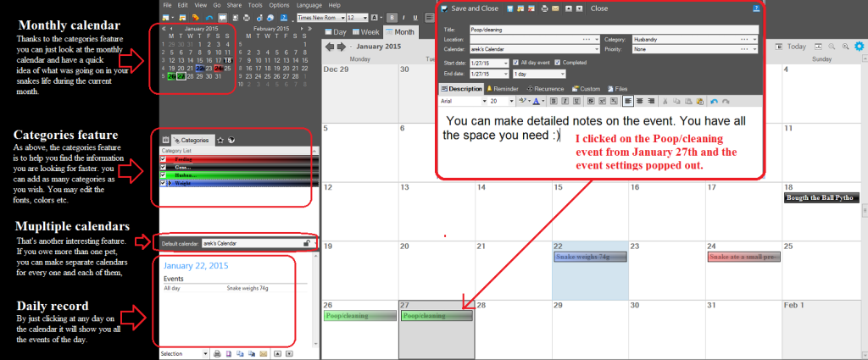Screen dimensions: 868x360
Task: Click the tag categories icon in main toolbar
Action: click(196, 18)
